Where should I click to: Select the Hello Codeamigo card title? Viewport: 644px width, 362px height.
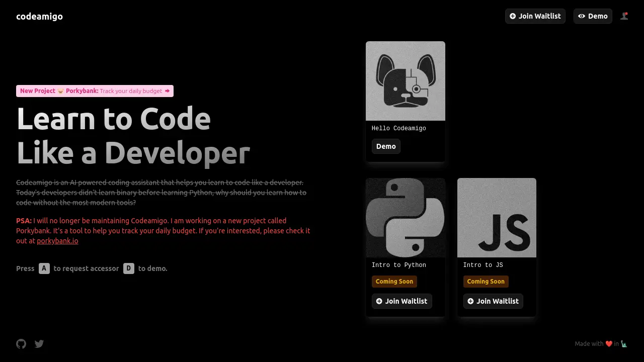(399, 128)
